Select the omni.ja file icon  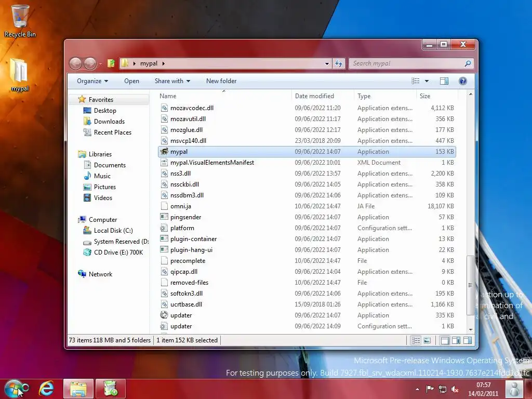[x=164, y=206]
